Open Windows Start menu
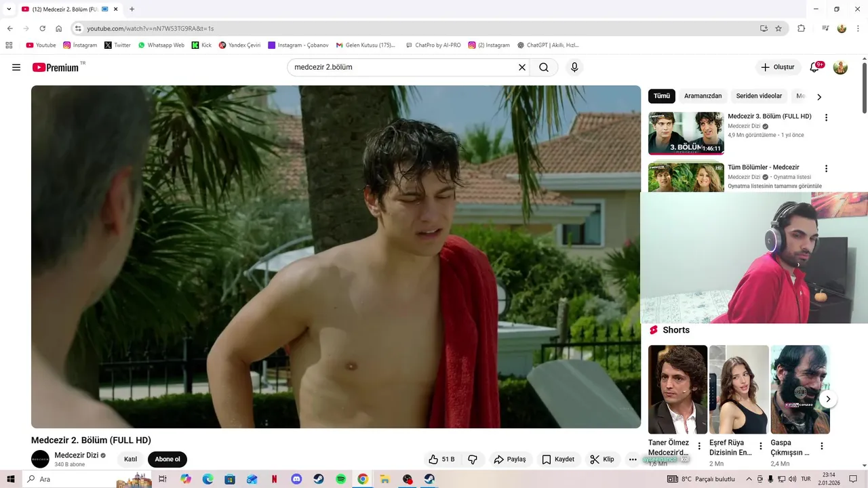 (x=10, y=479)
